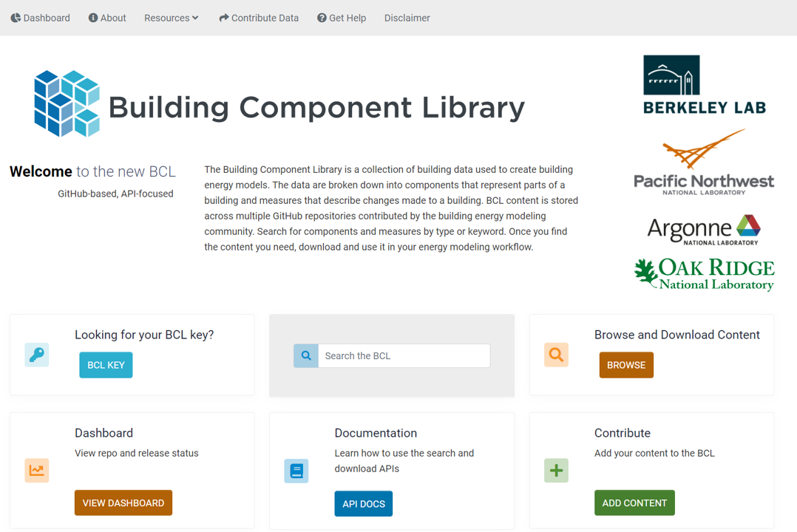The width and height of the screenshot is (797, 532).
Task: Click the BCL cube logo
Action: [x=67, y=103]
